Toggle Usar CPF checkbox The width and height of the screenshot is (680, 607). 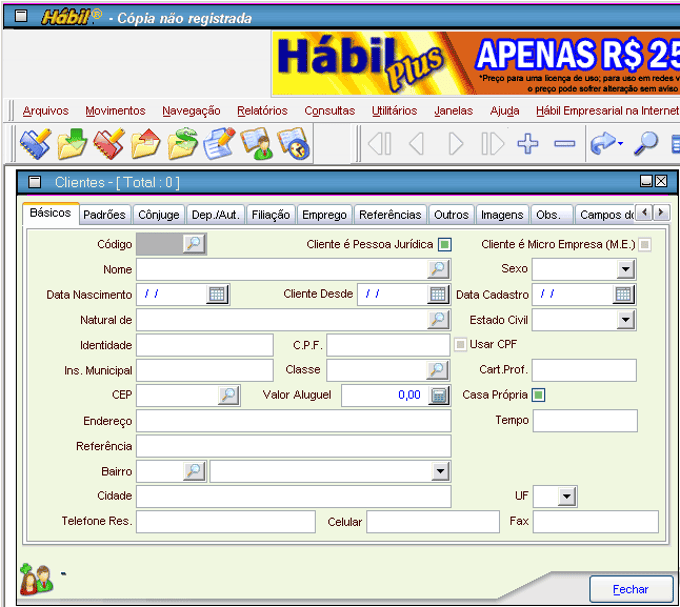click(x=460, y=345)
